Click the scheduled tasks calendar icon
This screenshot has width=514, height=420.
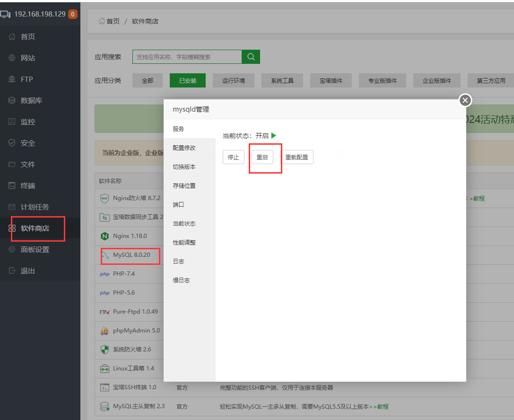coord(12,207)
